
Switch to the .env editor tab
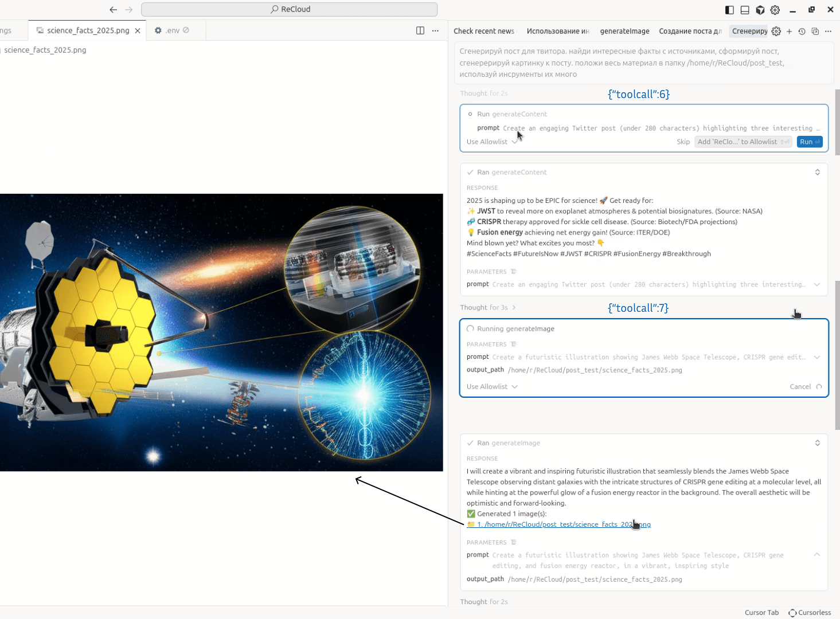[x=172, y=30]
